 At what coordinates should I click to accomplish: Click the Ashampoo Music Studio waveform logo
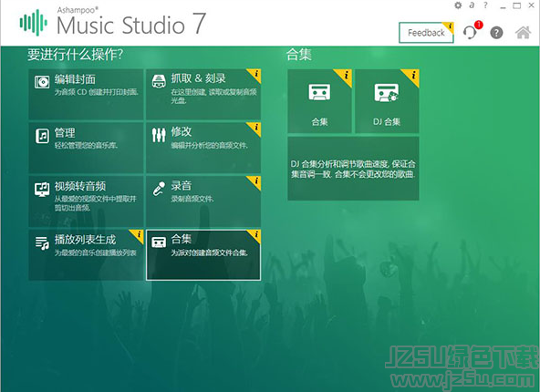[34, 23]
